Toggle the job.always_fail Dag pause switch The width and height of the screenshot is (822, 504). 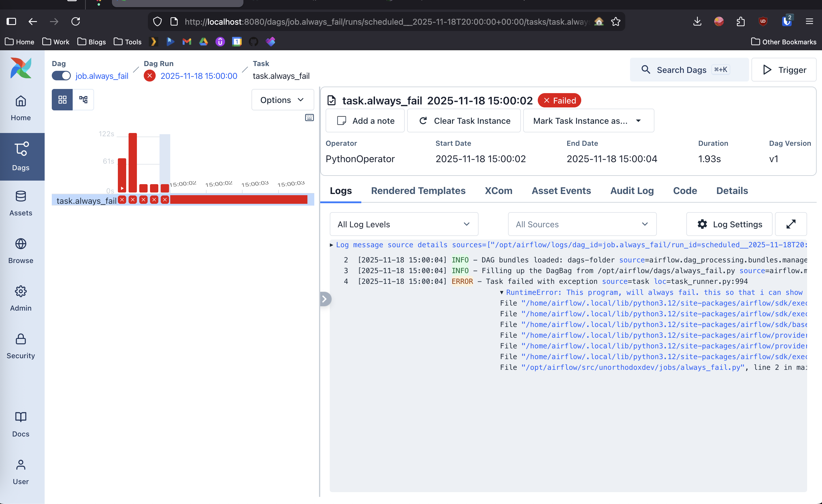61,76
